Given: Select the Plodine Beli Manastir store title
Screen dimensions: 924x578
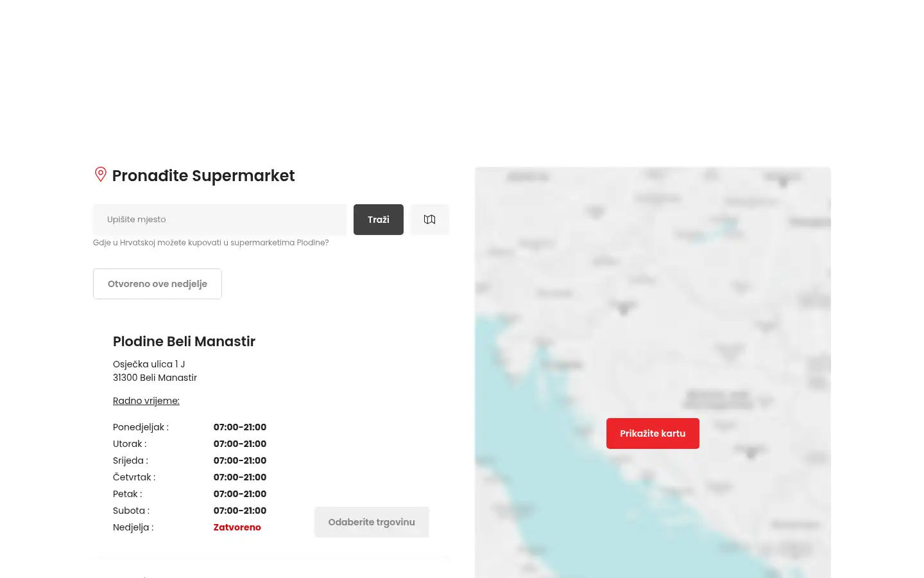Looking at the screenshot, I should tap(184, 342).
